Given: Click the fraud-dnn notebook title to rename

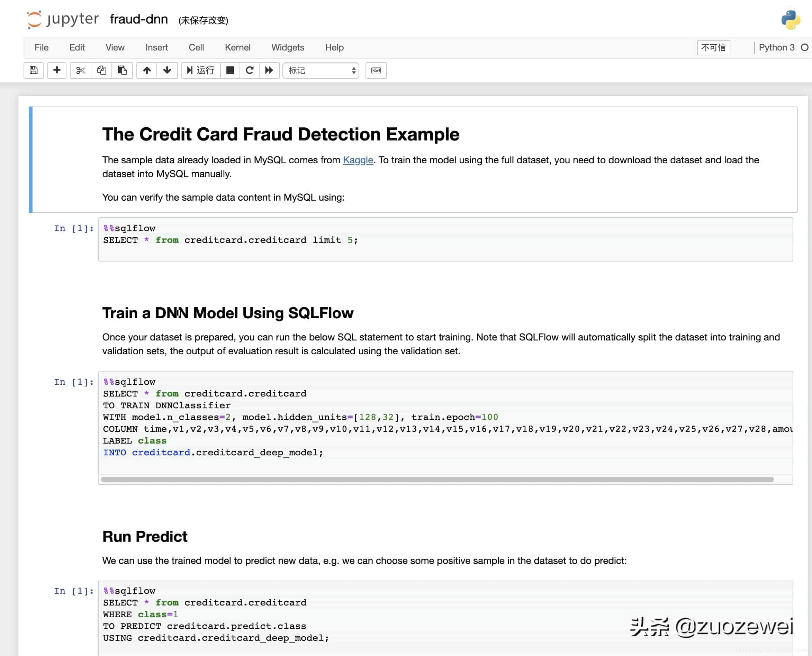Looking at the screenshot, I should (x=139, y=19).
